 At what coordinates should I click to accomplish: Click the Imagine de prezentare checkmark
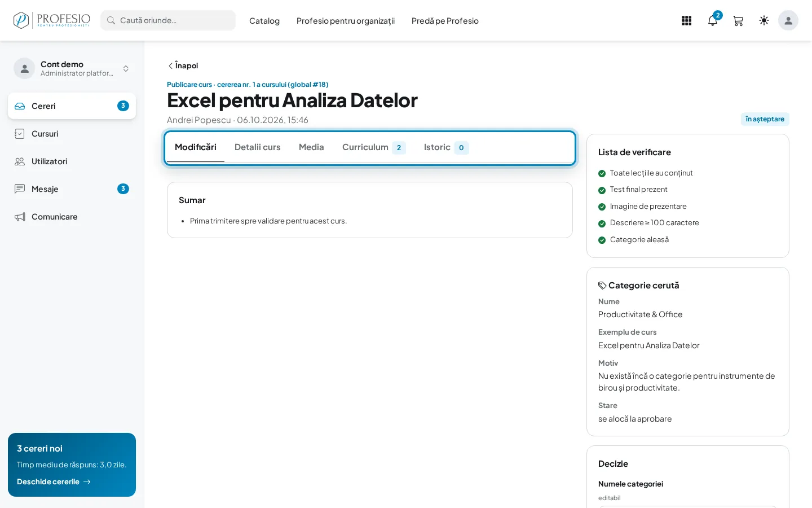tap(602, 207)
